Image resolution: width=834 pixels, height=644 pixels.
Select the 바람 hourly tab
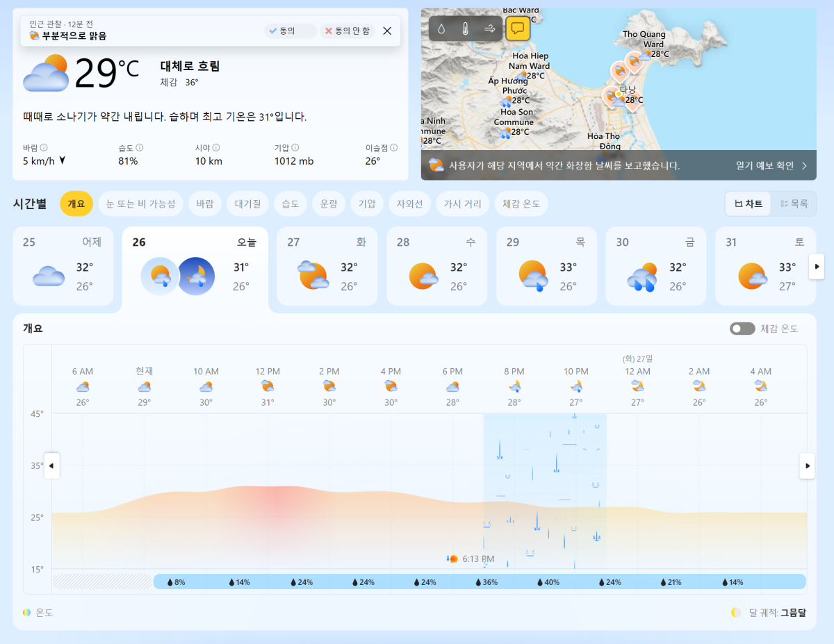tap(205, 204)
